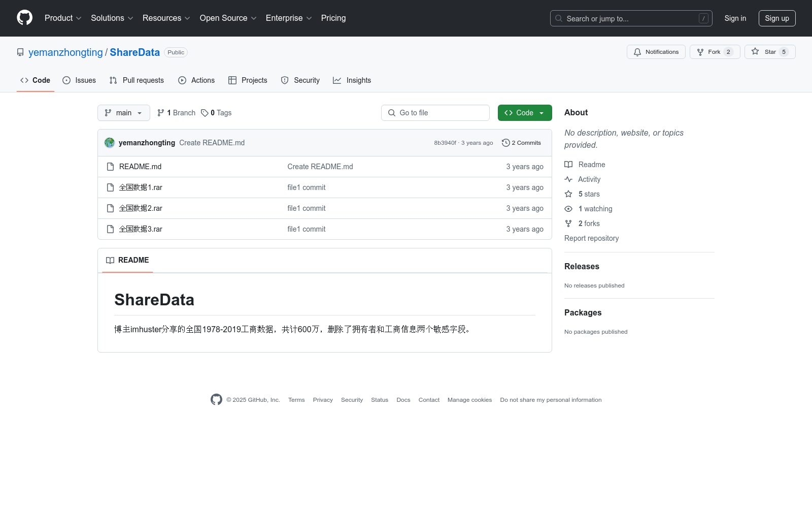Click the Sign up button

tap(777, 18)
